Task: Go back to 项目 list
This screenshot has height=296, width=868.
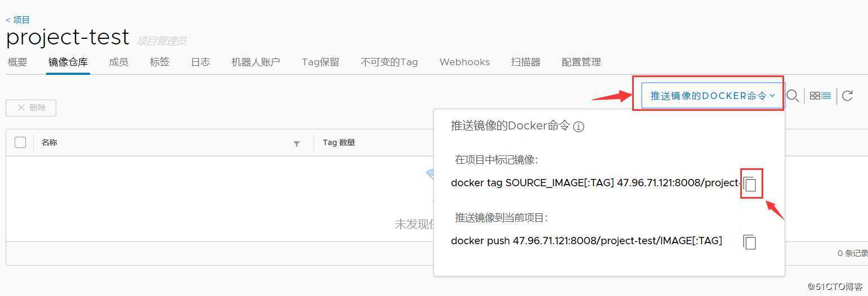Action: (17, 20)
